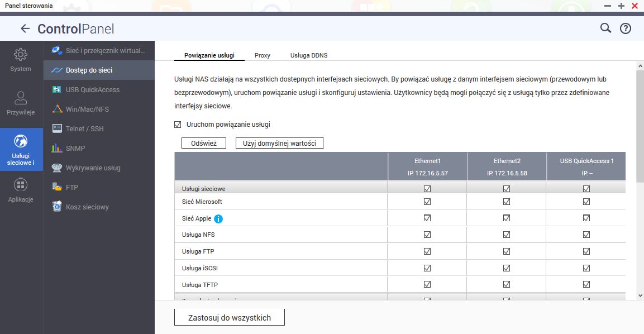This screenshot has width=644, height=334.
Task: Select the USB QuickAccess 1 column header
Action: (x=586, y=166)
